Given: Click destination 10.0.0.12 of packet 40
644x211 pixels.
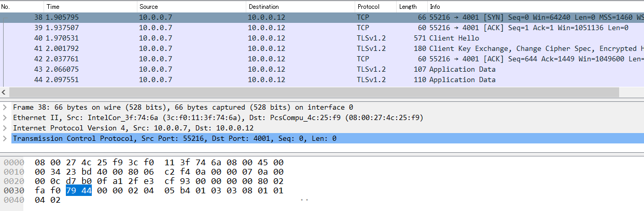Looking at the screenshot, I should tap(267, 38).
